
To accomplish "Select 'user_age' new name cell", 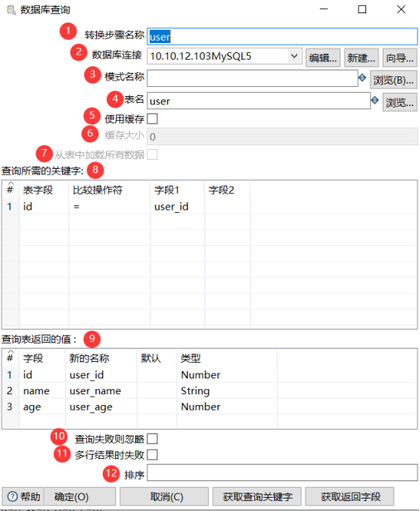I will pos(101,407).
